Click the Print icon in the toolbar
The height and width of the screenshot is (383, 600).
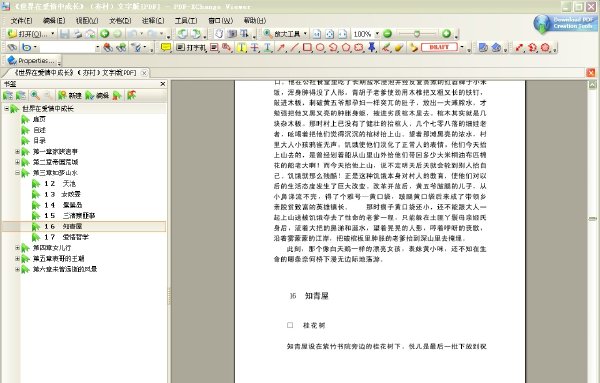coord(78,34)
